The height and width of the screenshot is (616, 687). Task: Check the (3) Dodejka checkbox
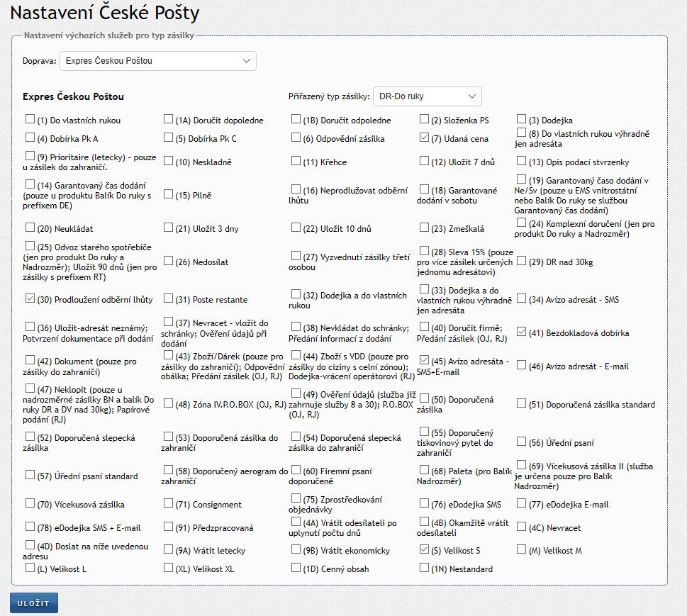[x=522, y=119]
